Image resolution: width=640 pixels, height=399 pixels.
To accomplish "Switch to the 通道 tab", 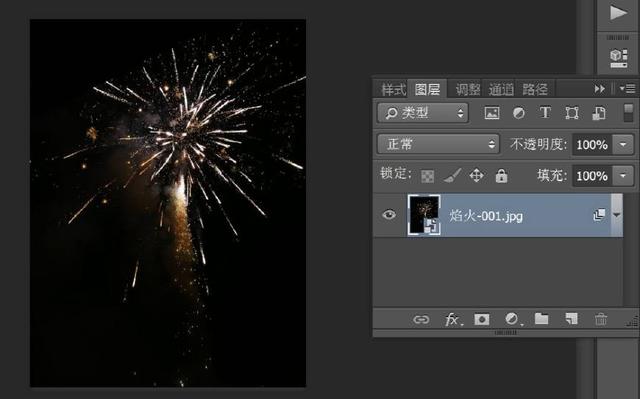I will point(501,89).
